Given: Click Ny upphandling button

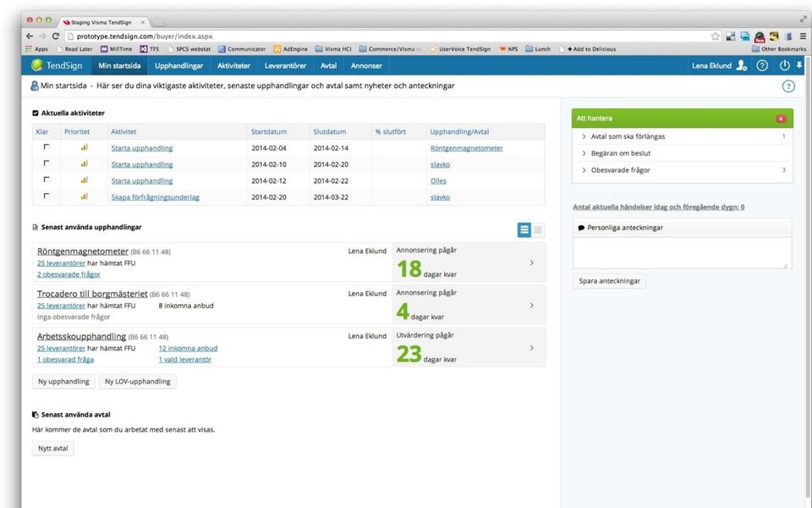Looking at the screenshot, I should point(63,382).
